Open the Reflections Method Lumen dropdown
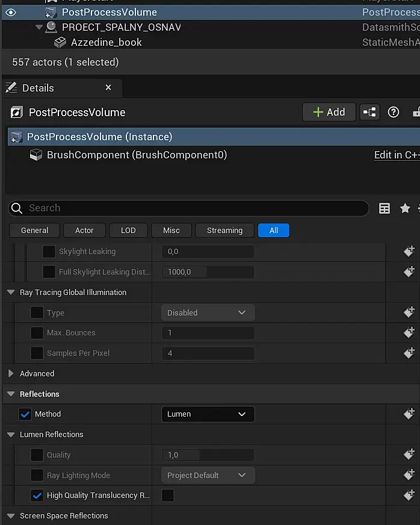The image size is (420, 525). pos(208,414)
